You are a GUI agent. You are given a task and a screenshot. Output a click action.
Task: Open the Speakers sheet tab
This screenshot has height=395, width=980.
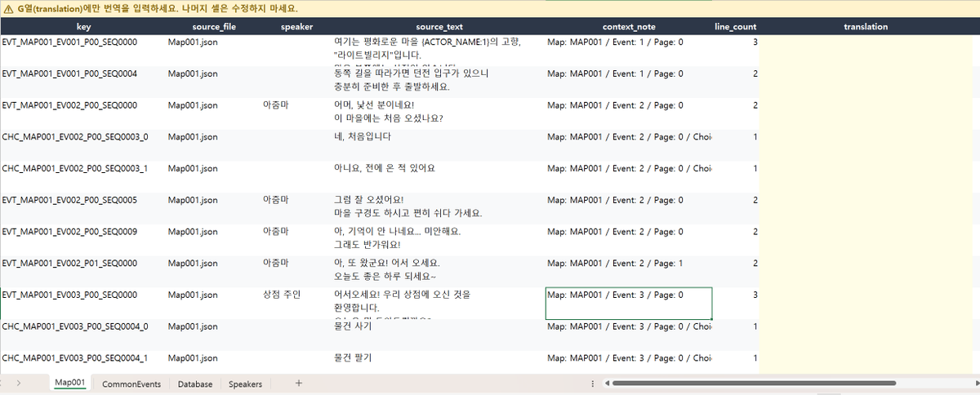(x=245, y=384)
